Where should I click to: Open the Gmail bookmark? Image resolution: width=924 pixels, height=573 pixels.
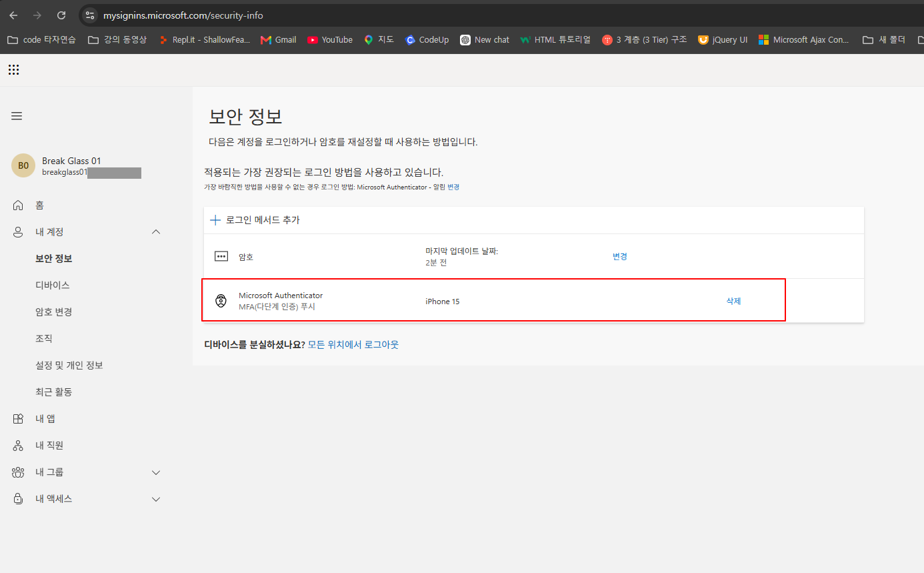click(278, 40)
